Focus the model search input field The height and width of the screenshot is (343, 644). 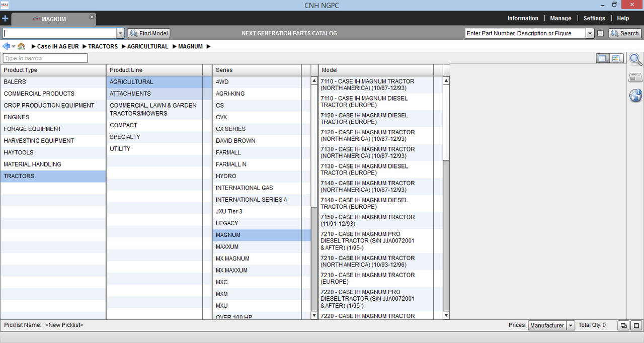[x=59, y=33]
